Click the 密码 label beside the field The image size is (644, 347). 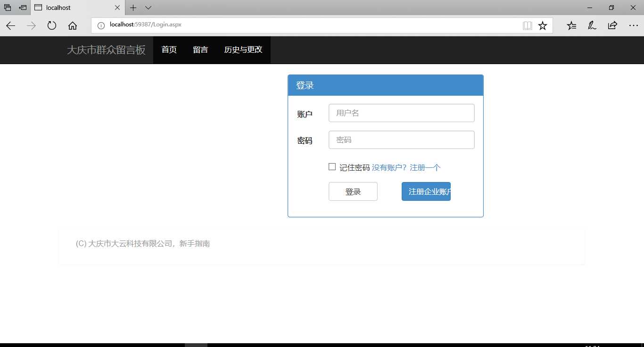305,140
